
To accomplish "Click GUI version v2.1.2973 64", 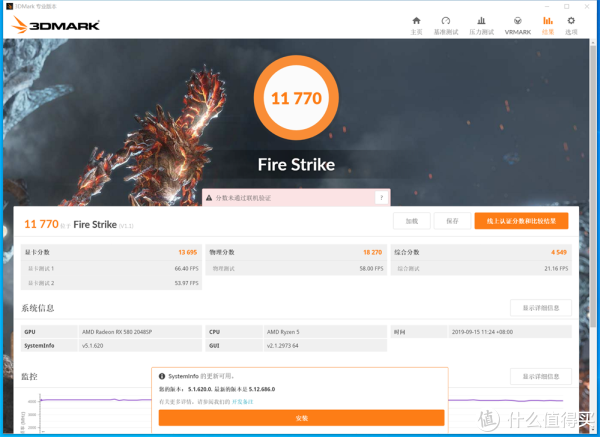I will click(x=282, y=346).
